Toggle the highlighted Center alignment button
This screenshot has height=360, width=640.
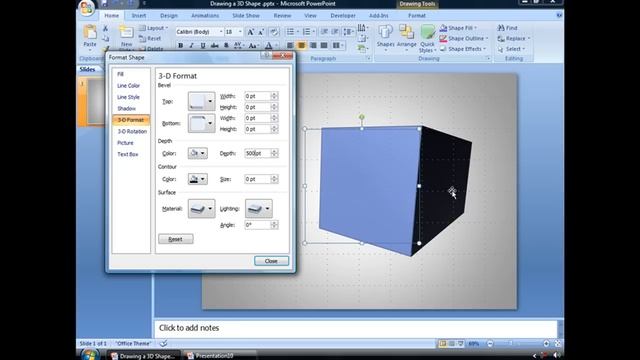(301, 45)
